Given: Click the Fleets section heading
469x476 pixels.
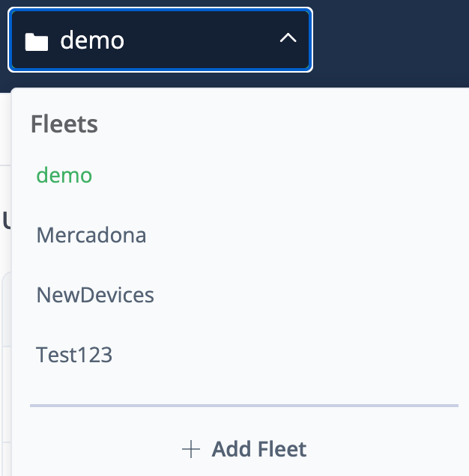Looking at the screenshot, I should (x=64, y=124).
